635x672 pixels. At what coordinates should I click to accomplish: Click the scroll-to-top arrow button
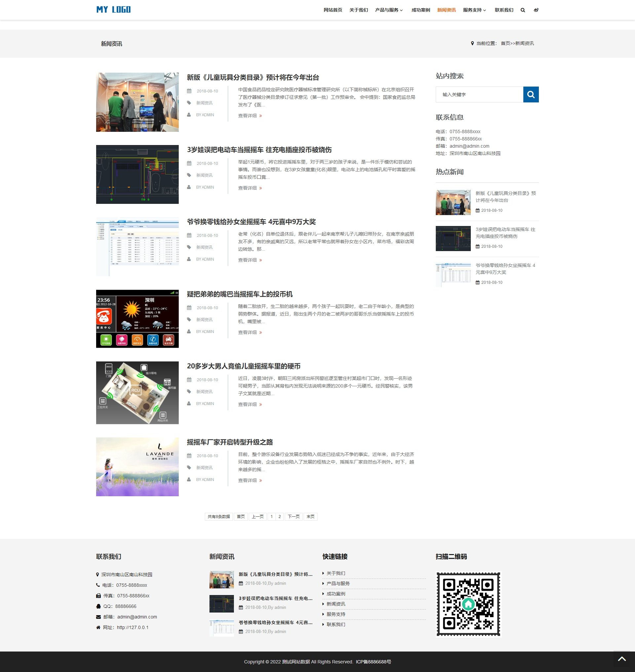(x=622, y=659)
